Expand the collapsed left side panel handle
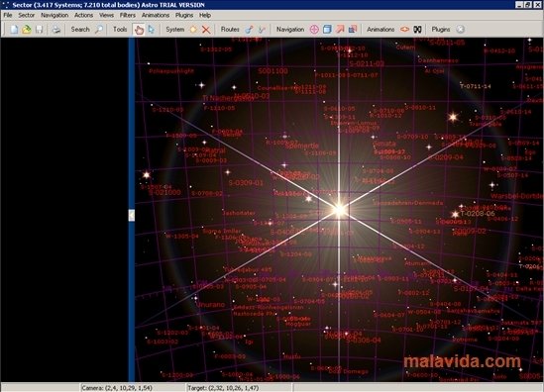The image size is (544, 392). pyautogui.click(x=132, y=215)
